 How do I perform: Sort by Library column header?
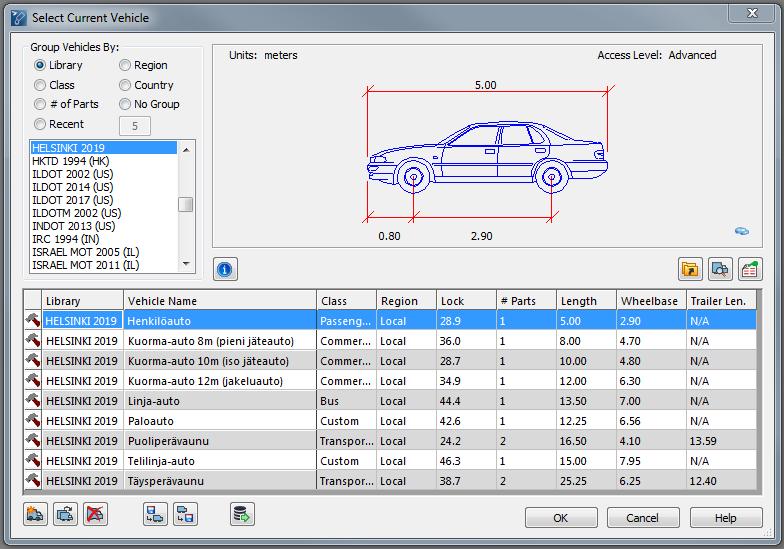(82, 300)
